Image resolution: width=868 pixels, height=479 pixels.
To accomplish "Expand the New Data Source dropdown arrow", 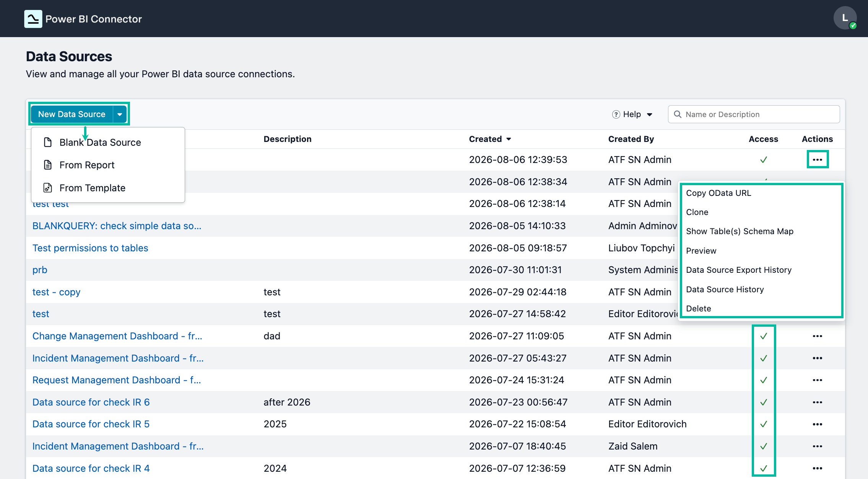I will pos(120,114).
